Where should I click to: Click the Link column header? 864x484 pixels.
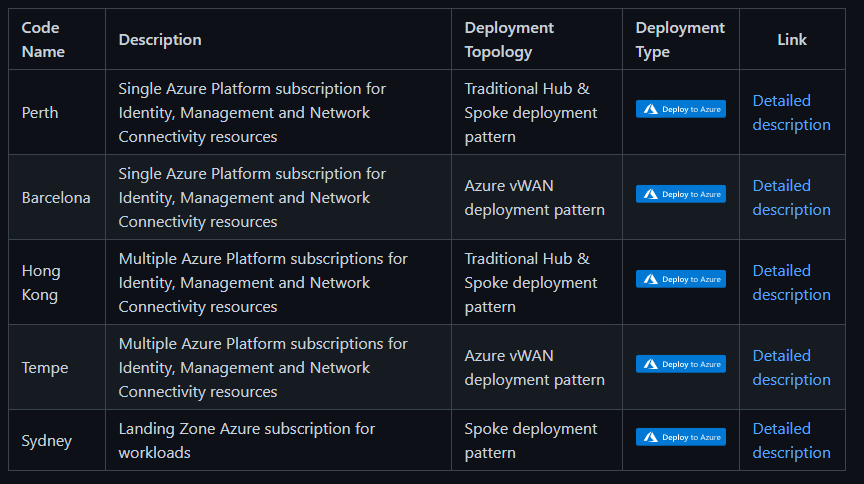[x=792, y=39]
